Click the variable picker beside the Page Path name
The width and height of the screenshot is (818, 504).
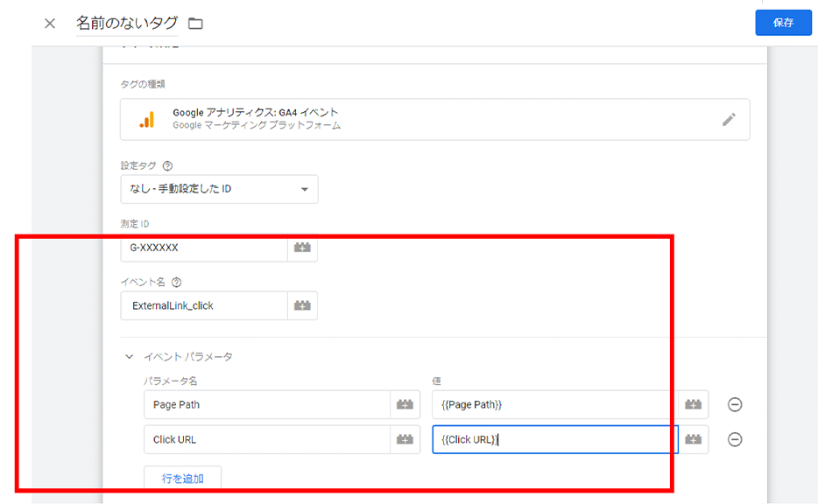pos(405,405)
